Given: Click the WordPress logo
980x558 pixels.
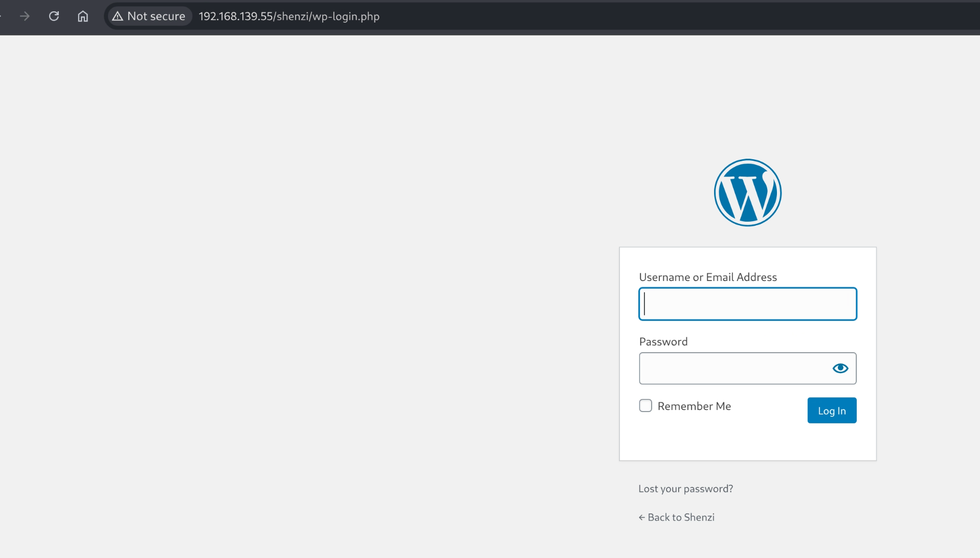Looking at the screenshot, I should click(x=747, y=192).
